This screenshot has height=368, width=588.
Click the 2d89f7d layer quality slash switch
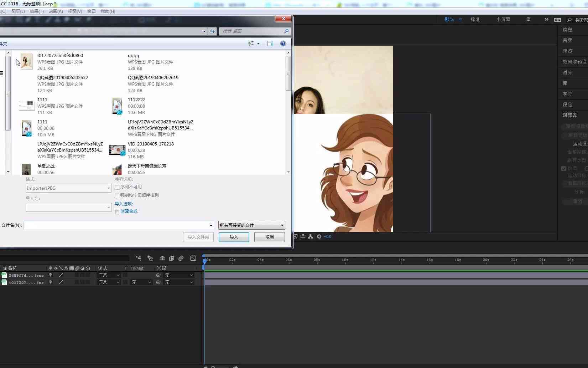(61, 275)
